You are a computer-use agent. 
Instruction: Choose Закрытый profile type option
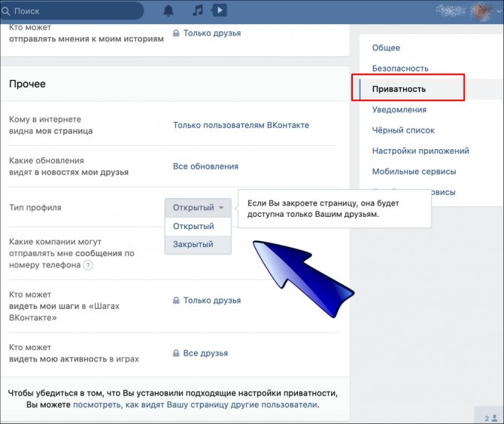pos(198,244)
